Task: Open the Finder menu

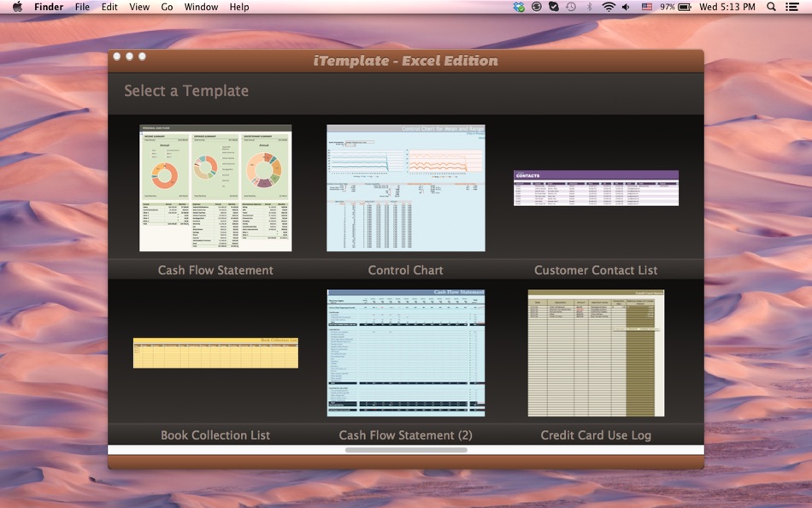Action: point(49,7)
